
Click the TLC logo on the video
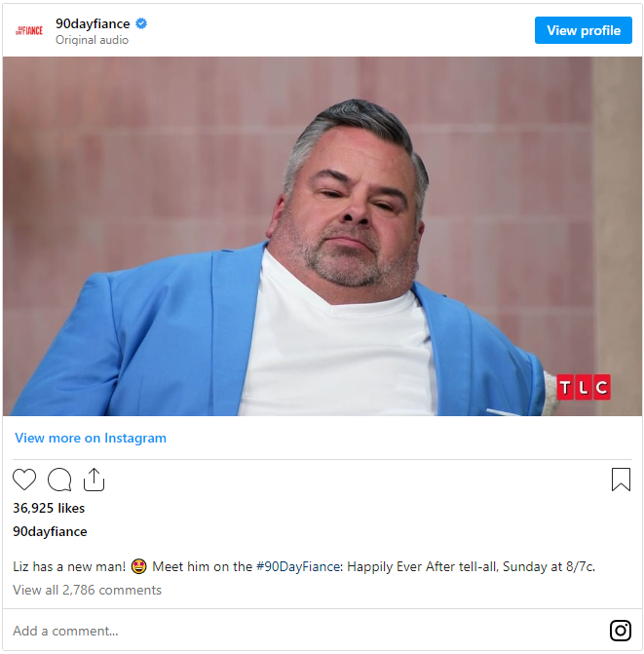[x=584, y=387]
